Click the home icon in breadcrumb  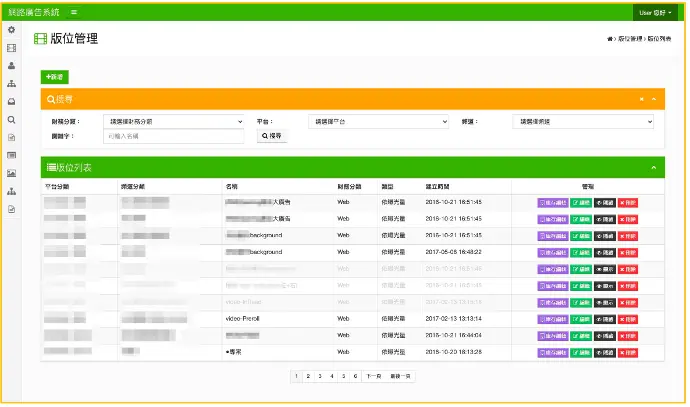click(x=609, y=38)
